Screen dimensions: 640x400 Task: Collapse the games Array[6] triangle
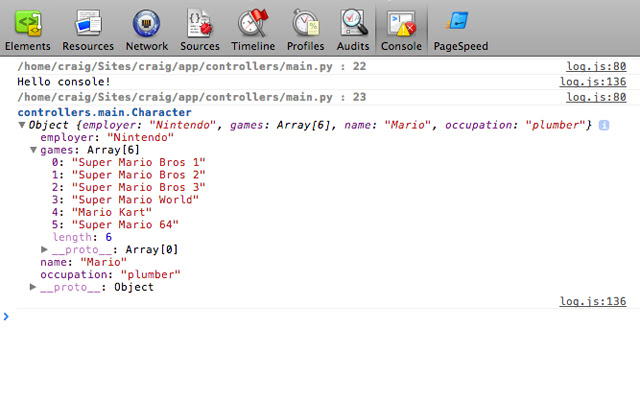[33, 150]
